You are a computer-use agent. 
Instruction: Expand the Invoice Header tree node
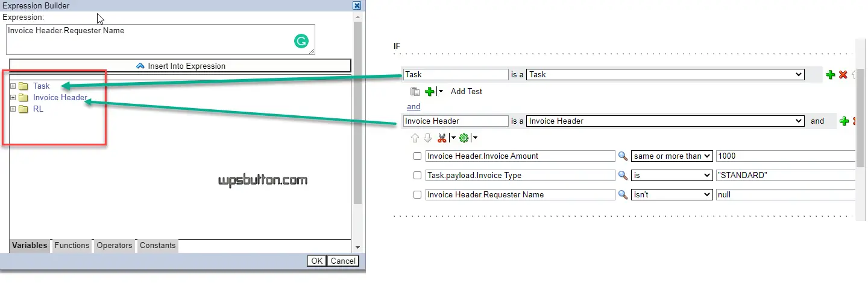coord(13,98)
